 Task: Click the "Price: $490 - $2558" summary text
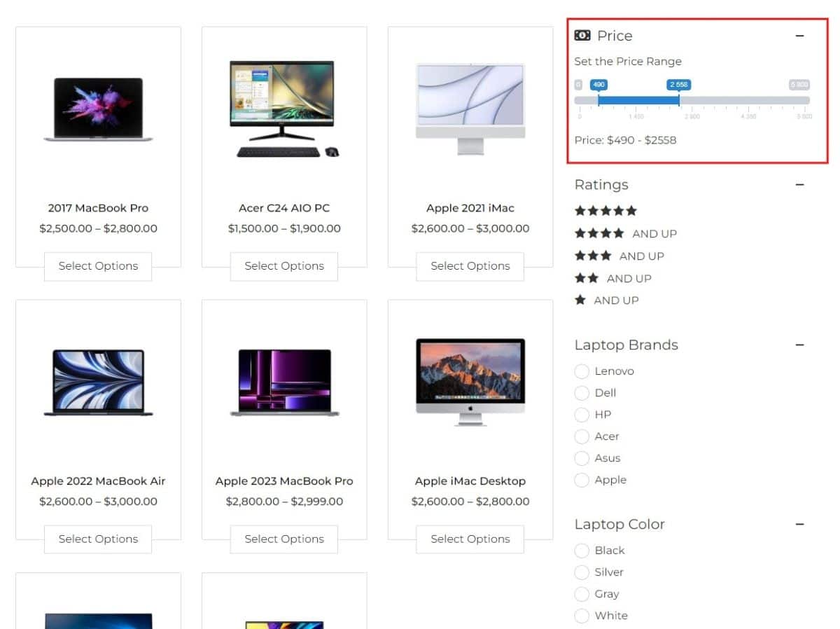click(625, 140)
